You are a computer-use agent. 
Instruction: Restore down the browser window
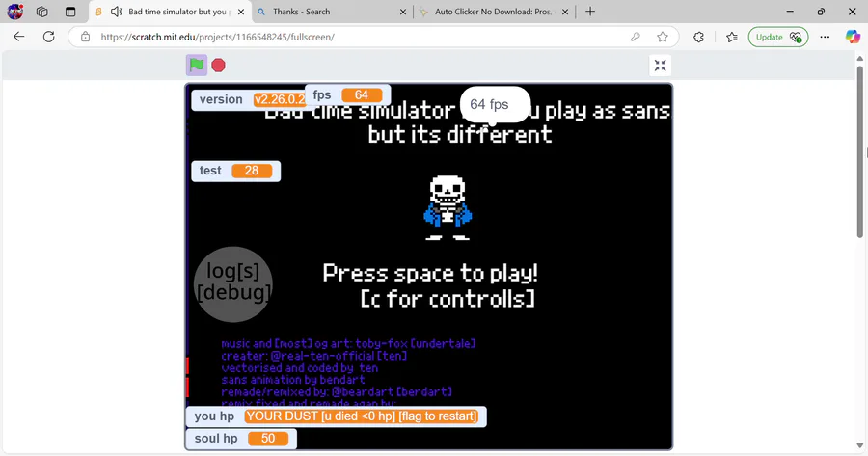[x=821, y=11]
